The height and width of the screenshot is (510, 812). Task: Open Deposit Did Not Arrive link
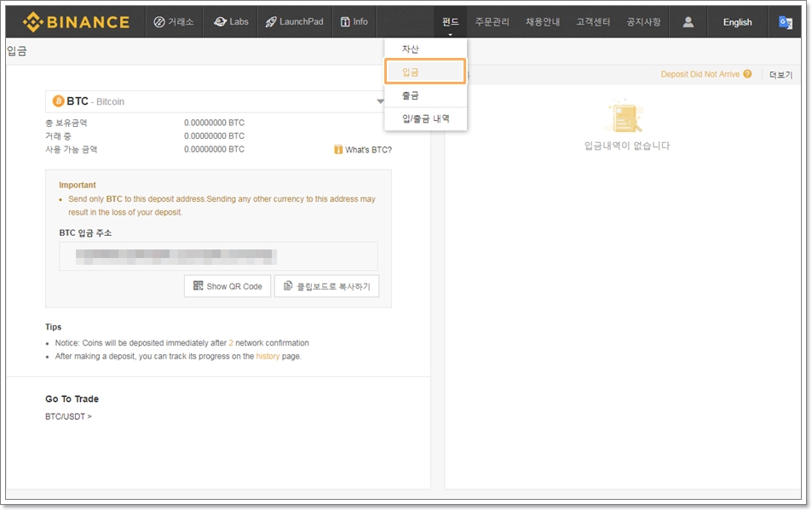pos(700,74)
